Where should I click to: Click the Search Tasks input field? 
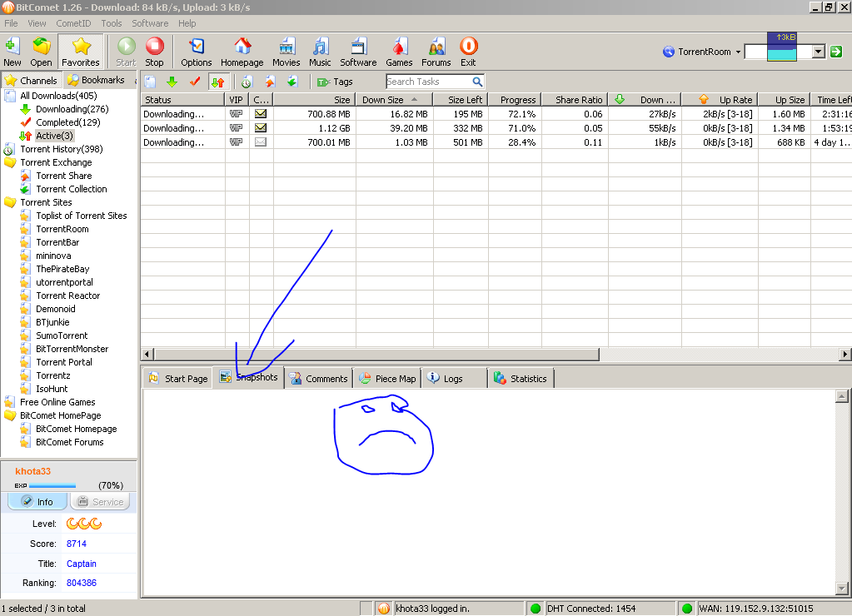coord(428,82)
